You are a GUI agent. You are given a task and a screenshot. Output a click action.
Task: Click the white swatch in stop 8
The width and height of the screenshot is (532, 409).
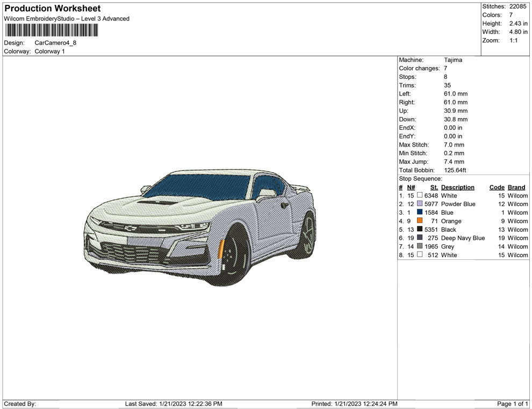[420, 255]
